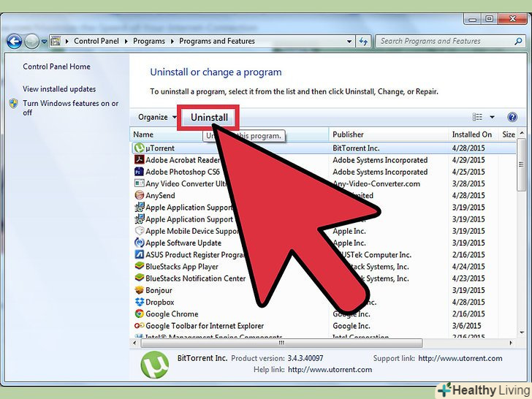Sort by the Size column header

[509, 134]
